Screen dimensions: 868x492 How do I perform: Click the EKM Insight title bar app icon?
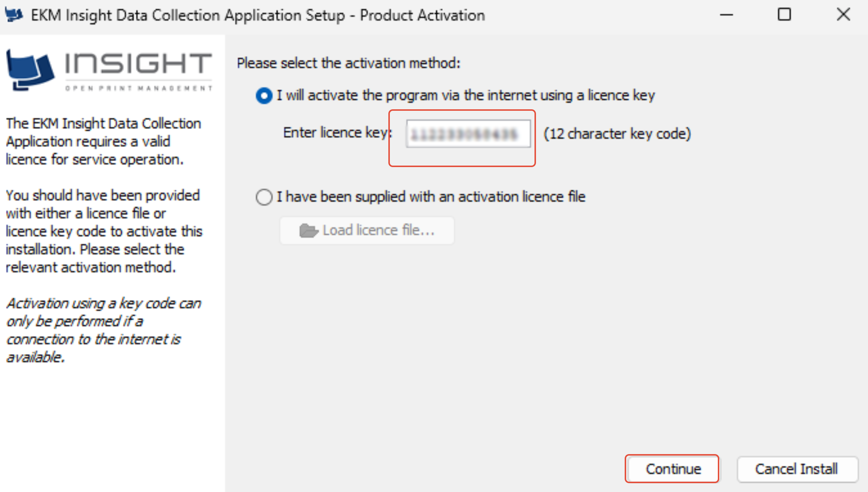pos(14,15)
